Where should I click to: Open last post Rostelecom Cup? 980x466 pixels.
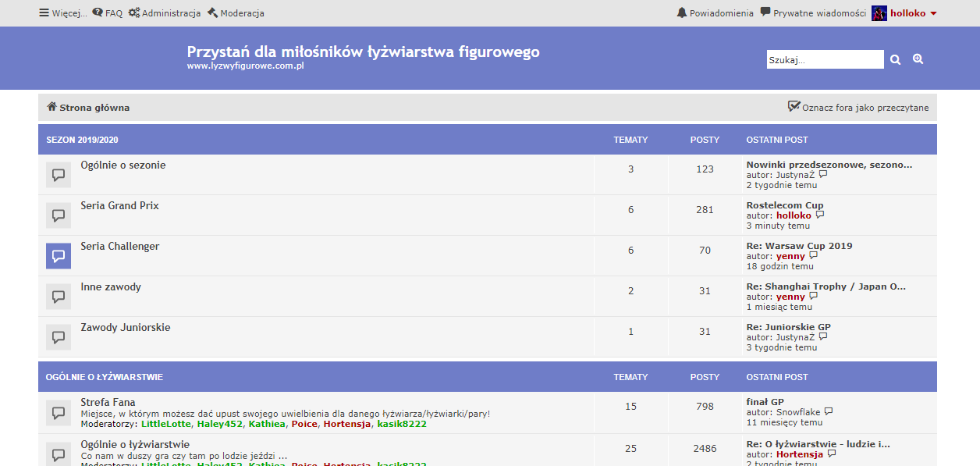785,205
